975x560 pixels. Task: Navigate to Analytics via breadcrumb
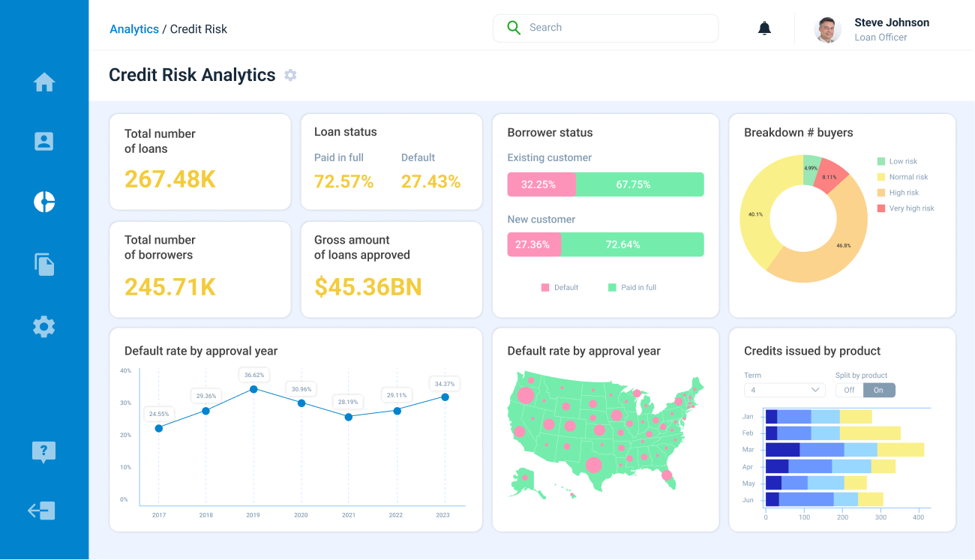click(134, 28)
